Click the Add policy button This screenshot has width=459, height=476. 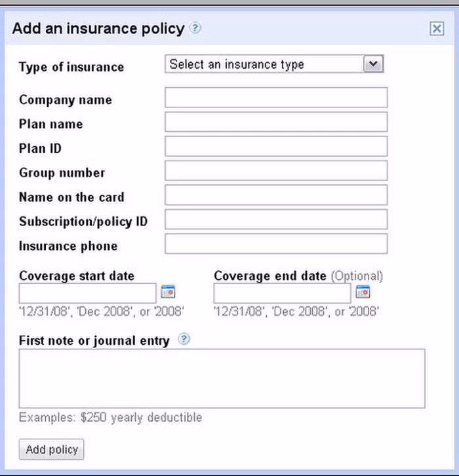coord(52,450)
